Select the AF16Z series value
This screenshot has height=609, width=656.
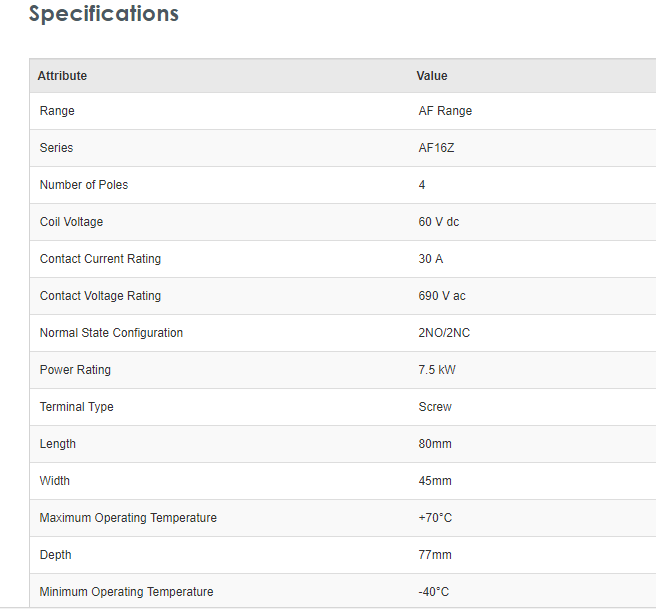pyautogui.click(x=439, y=148)
